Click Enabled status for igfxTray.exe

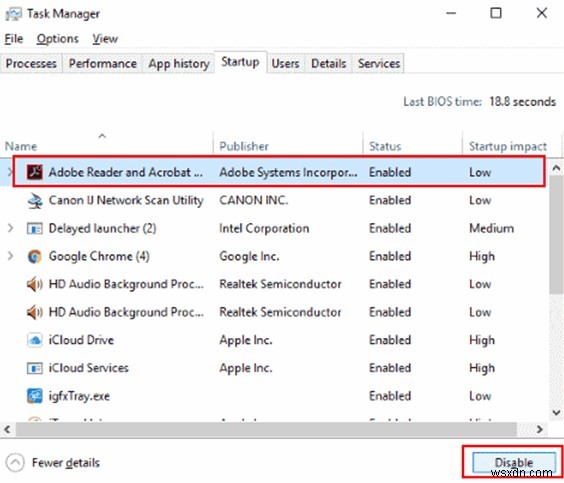point(390,396)
